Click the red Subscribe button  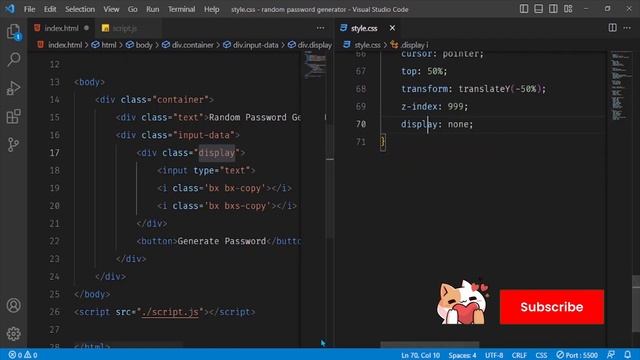[552, 307]
